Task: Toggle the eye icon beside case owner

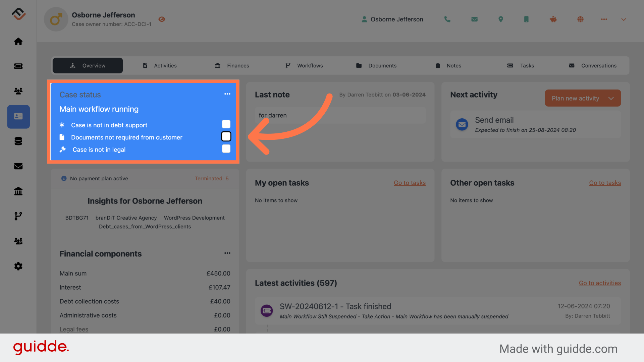Action: [162, 19]
